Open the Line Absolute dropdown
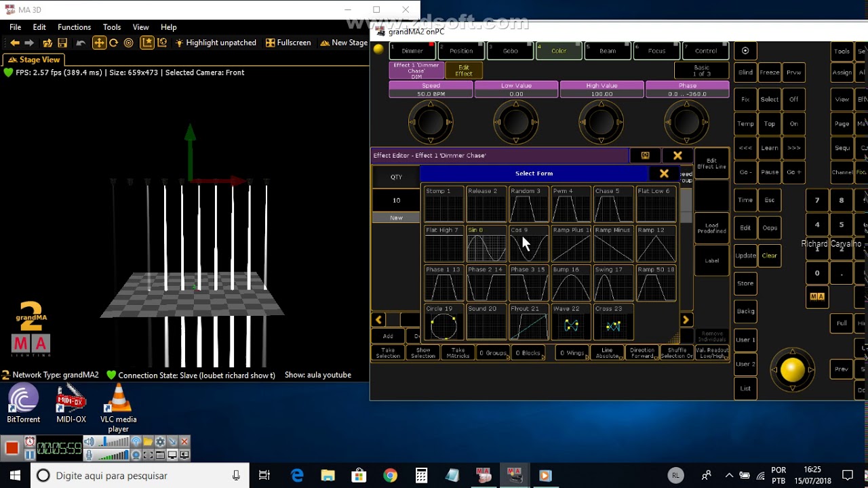 pyautogui.click(x=608, y=353)
